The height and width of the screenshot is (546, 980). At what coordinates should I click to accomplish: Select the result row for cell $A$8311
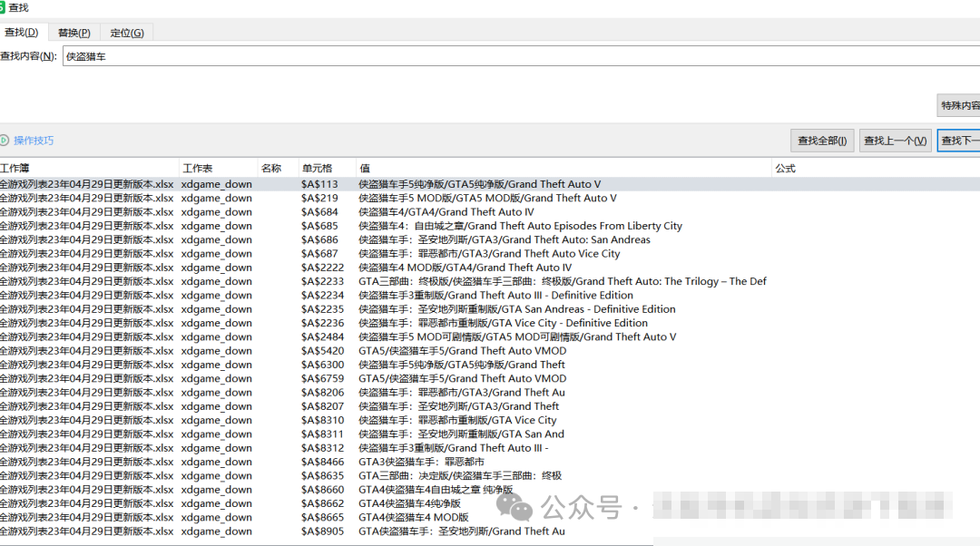(490, 434)
